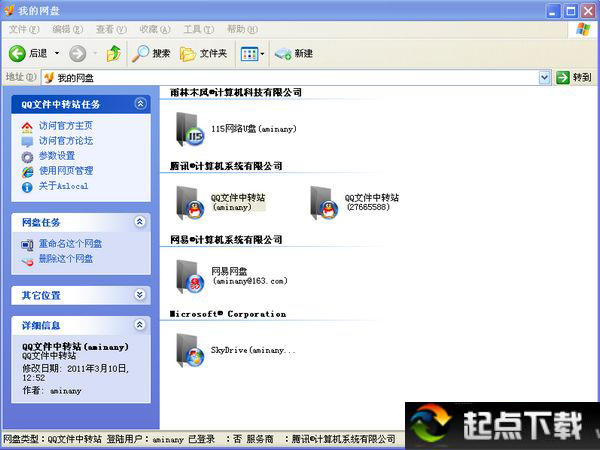Open the 文件(F) menu
Screen dimensions: 600x450
(x=24, y=29)
